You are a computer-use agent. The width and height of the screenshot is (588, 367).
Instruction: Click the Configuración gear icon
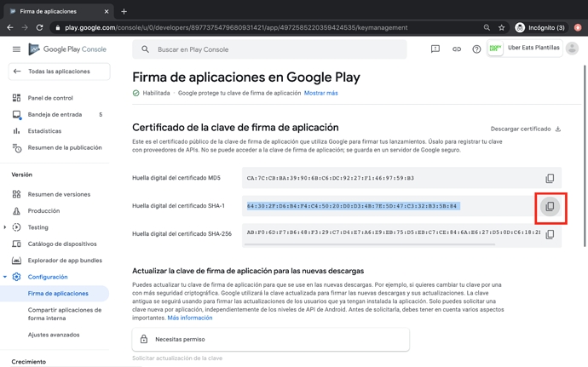(16, 277)
